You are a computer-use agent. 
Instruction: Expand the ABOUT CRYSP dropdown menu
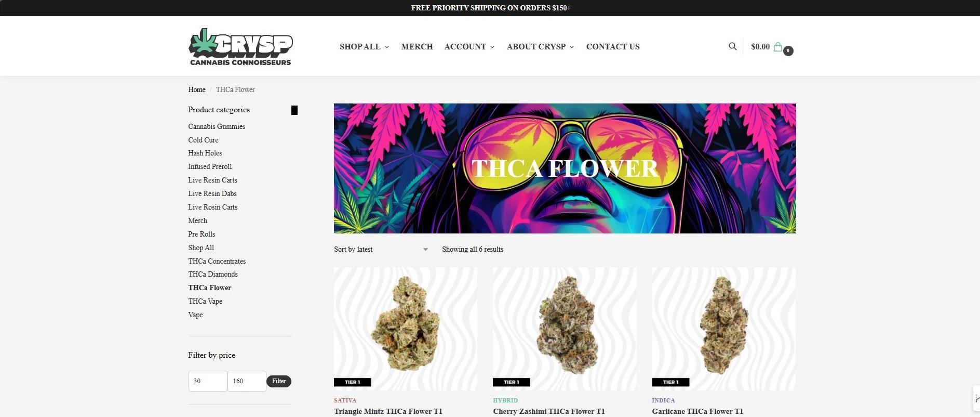540,47
